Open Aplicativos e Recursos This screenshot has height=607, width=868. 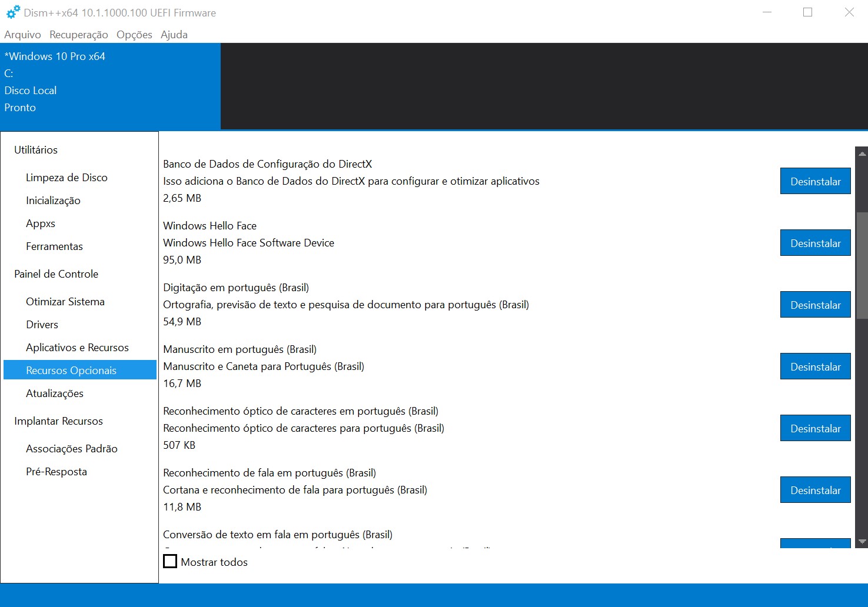77,348
